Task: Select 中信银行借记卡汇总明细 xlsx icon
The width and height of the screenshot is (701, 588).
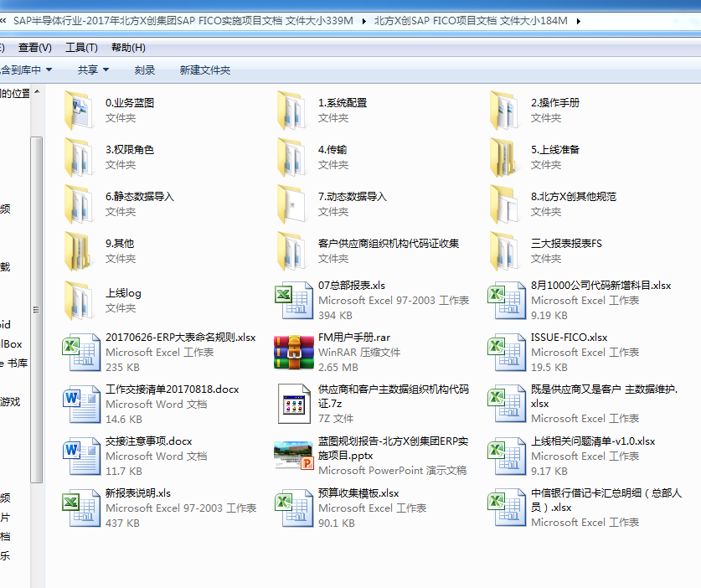Action: pyautogui.click(x=507, y=508)
